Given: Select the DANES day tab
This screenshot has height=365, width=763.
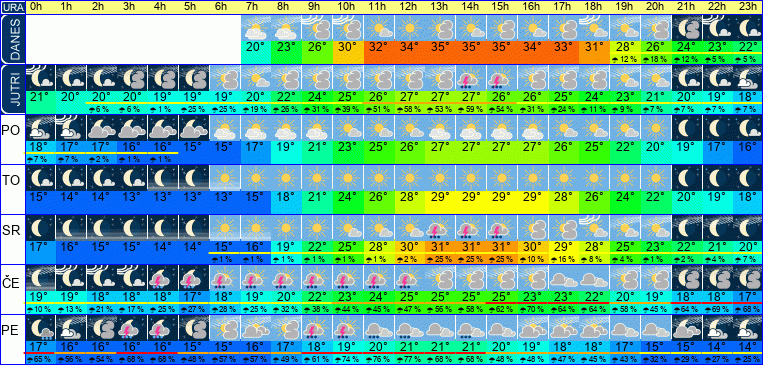Looking at the screenshot, I should (12, 39).
